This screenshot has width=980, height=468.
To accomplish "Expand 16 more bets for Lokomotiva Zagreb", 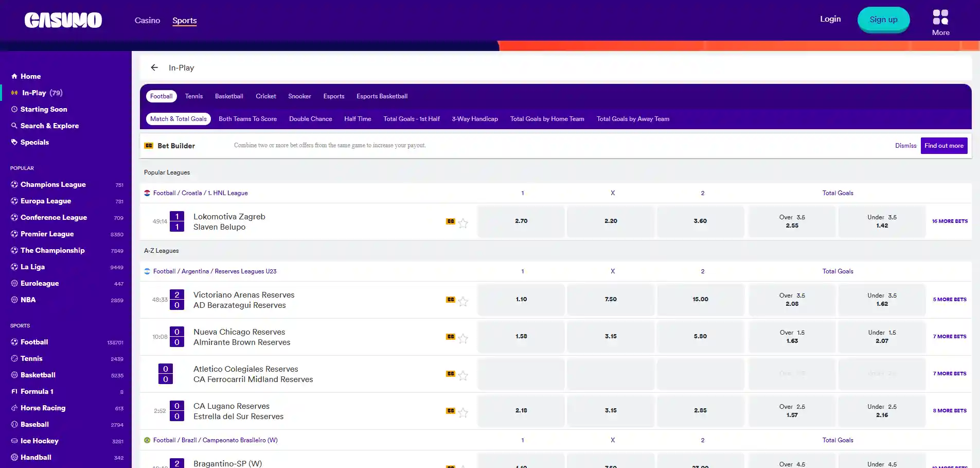I will pyautogui.click(x=950, y=221).
